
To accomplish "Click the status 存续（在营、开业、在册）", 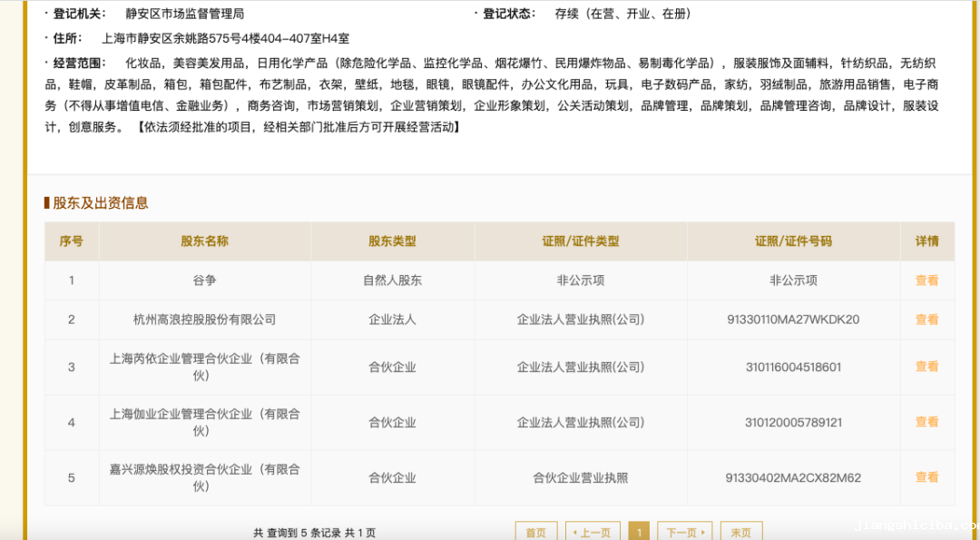I will [x=623, y=14].
